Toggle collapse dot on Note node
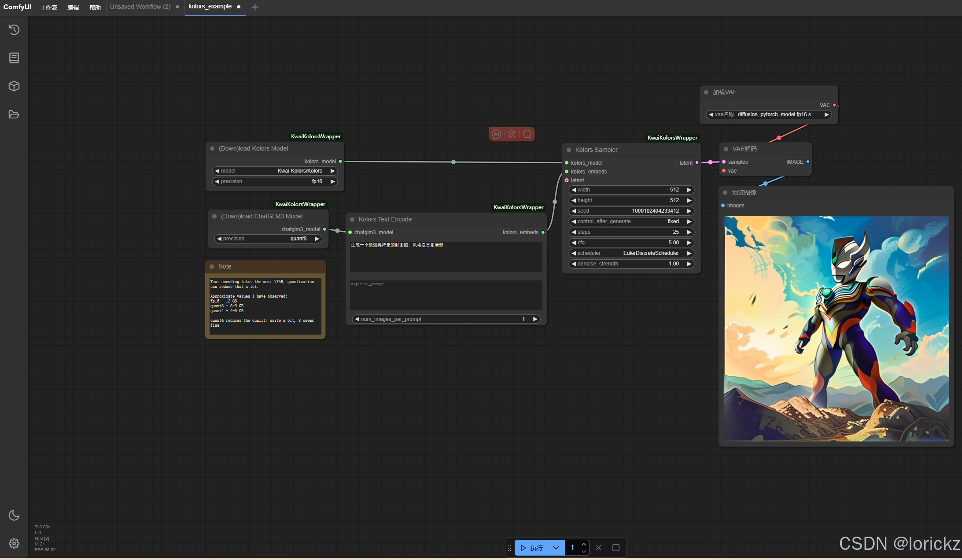 tap(212, 266)
